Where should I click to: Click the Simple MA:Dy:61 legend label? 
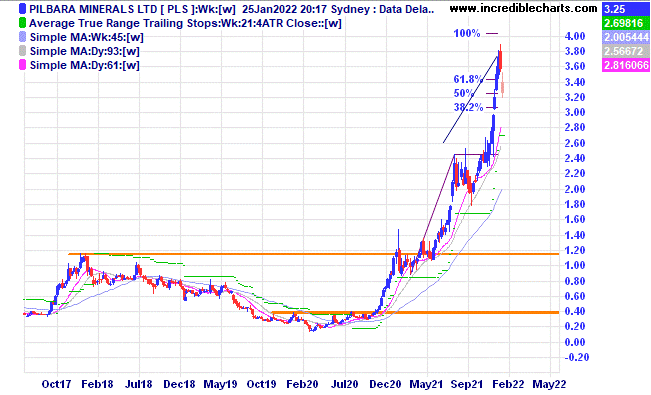click(85, 66)
